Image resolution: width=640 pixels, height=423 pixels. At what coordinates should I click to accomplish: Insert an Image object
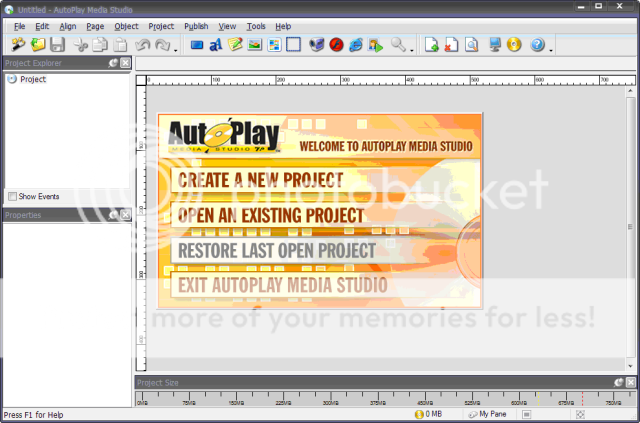pos(255,45)
